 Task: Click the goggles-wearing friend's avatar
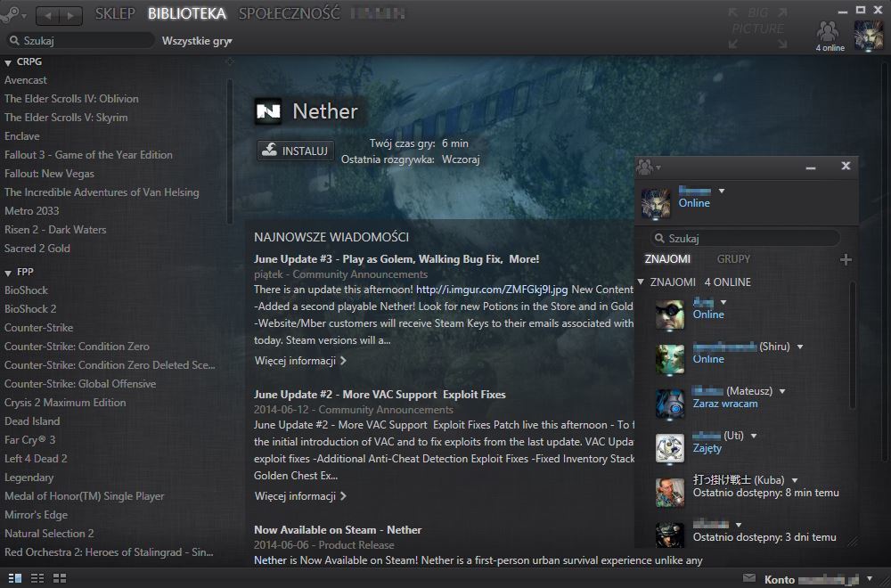coord(670,314)
